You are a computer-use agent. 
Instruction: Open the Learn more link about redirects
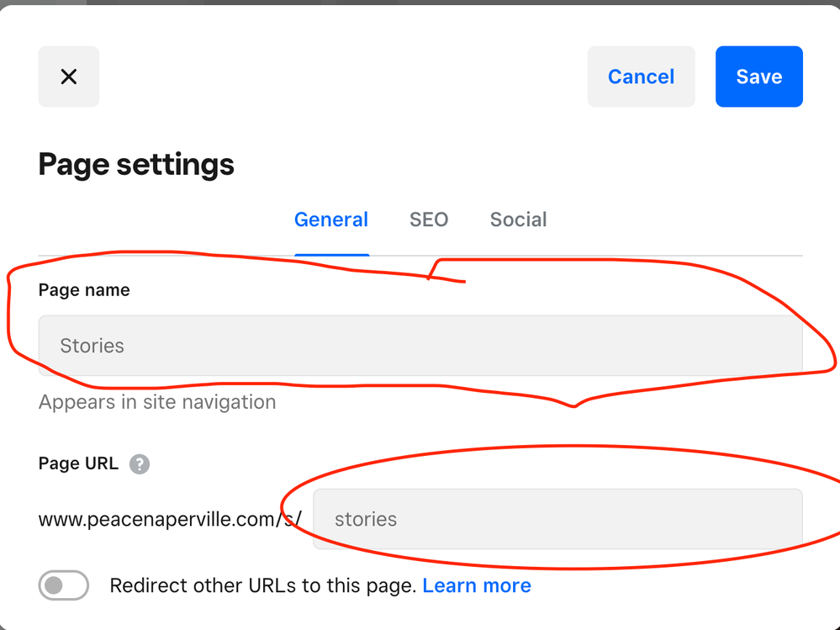pos(477,585)
